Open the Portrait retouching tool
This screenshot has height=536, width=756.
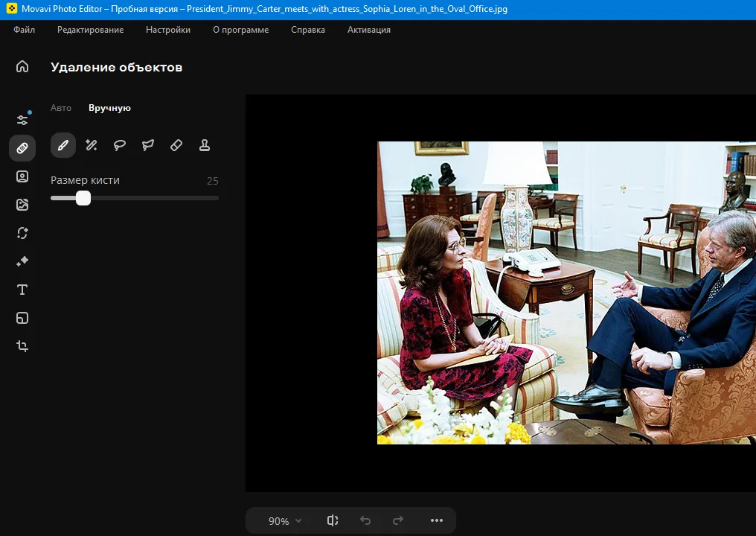click(x=22, y=176)
